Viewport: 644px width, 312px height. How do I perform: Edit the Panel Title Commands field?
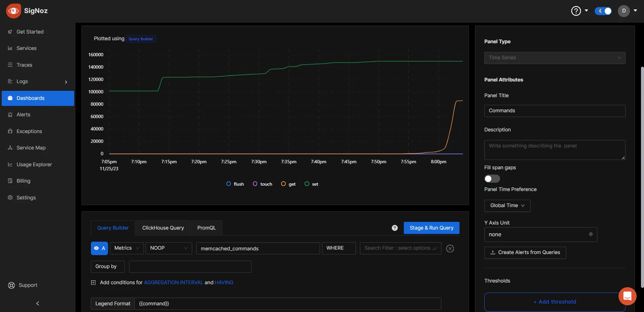[555, 111]
